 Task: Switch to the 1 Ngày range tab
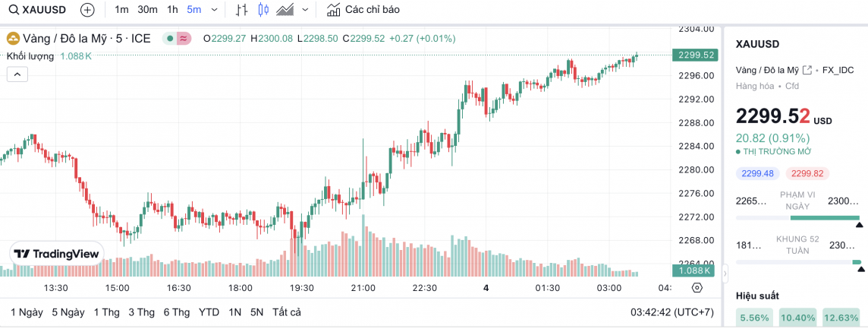[x=27, y=312]
